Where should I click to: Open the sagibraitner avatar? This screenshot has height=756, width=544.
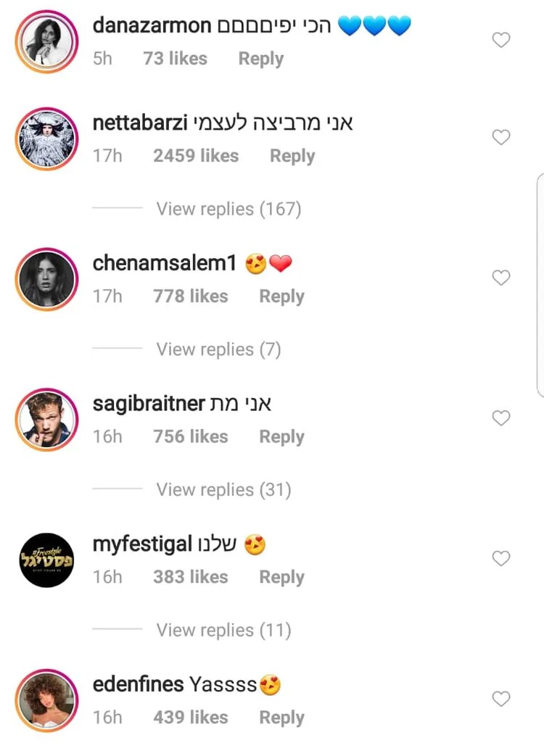[x=46, y=419]
